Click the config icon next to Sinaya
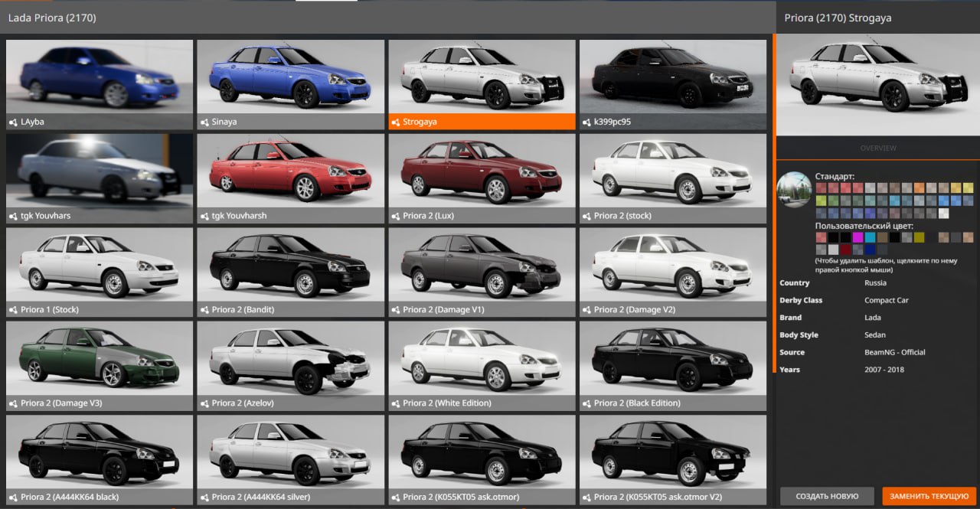Viewport: 980px width, 509px height. (204, 122)
